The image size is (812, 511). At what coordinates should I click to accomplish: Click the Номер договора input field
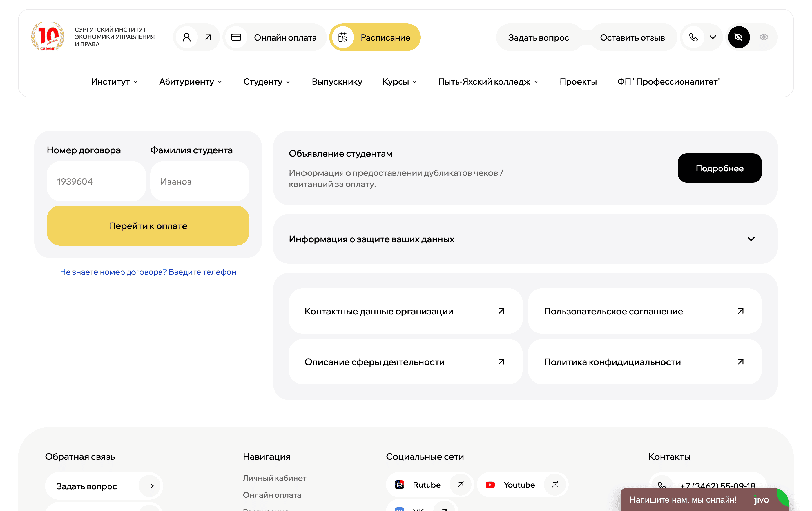96,181
